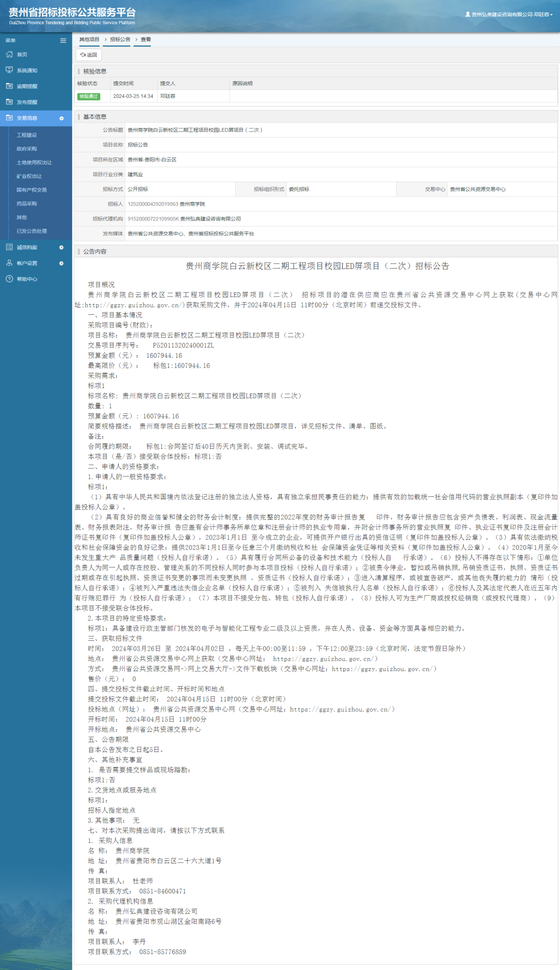This screenshot has height=970, width=560.
Task: Click the 核验信息 section header
Action: 95,71
